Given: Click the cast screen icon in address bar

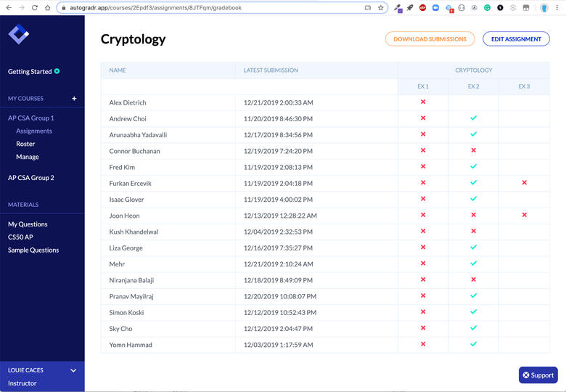Looking at the screenshot, I should 368,7.
